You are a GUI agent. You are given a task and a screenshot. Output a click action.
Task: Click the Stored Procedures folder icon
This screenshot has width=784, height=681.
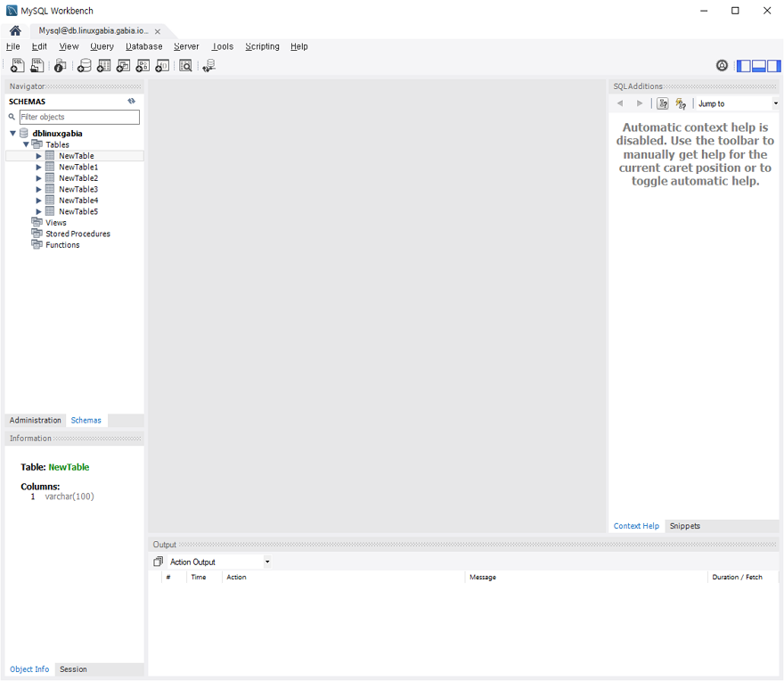pyautogui.click(x=37, y=234)
